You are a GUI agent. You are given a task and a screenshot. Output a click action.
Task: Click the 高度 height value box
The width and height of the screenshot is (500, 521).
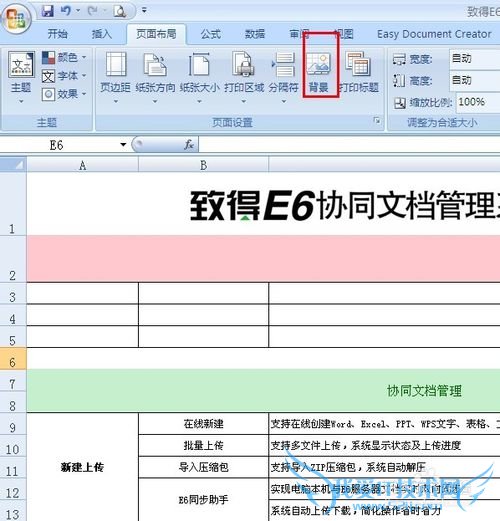click(x=475, y=80)
